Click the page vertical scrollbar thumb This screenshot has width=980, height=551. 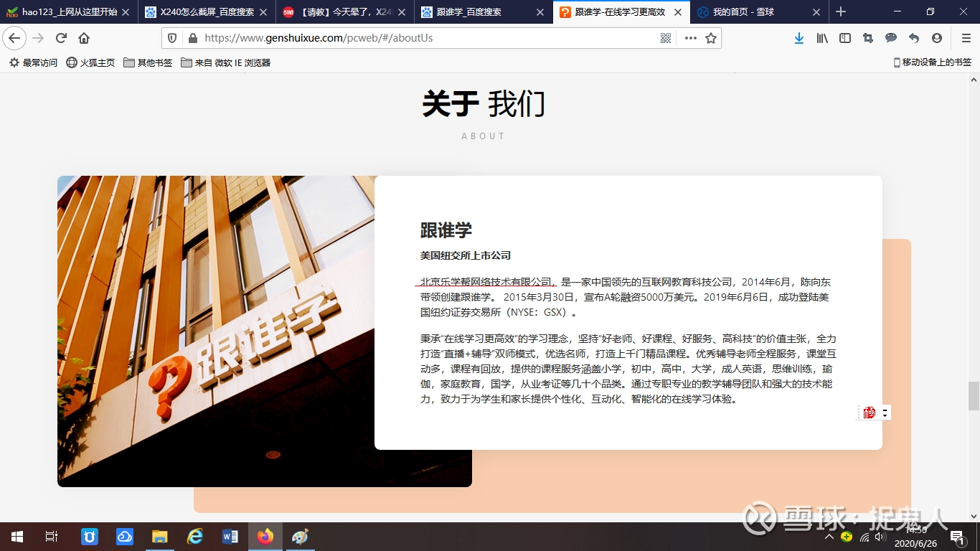coord(974,396)
